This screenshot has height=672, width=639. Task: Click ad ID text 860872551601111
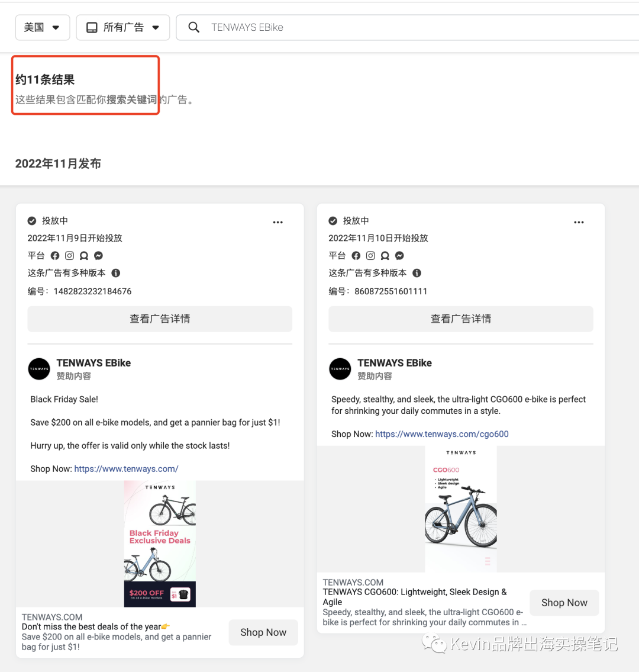point(391,291)
